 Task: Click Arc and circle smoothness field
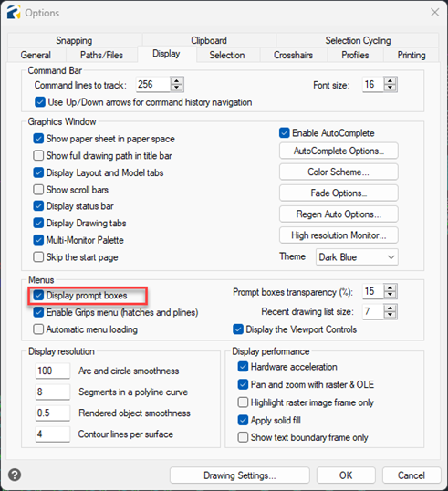pyautogui.click(x=52, y=371)
